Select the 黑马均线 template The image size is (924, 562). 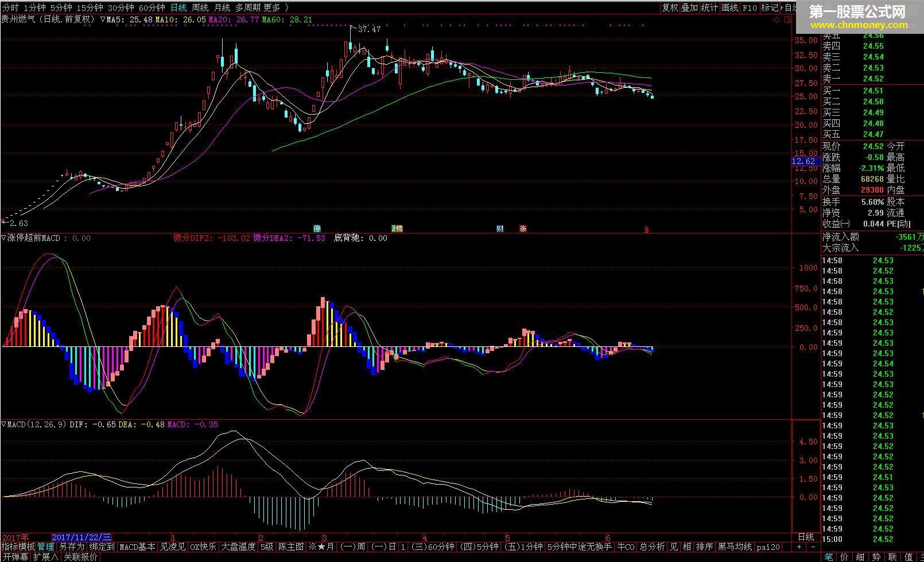[735, 547]
